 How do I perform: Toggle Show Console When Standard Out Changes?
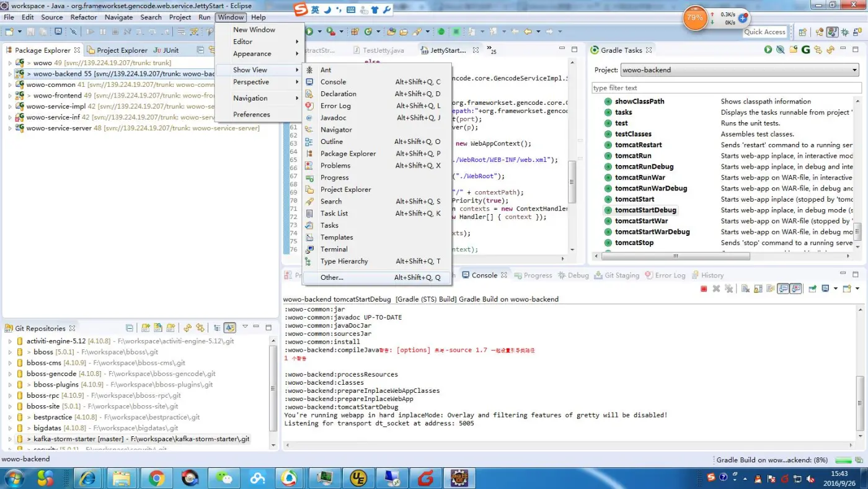pyautogui.click(x=784, y=289)
